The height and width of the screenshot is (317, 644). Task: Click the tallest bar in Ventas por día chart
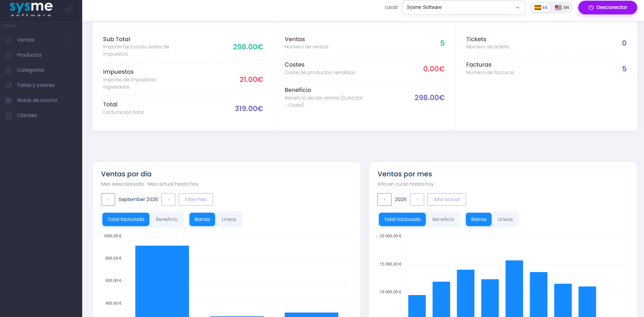point(162,281)
